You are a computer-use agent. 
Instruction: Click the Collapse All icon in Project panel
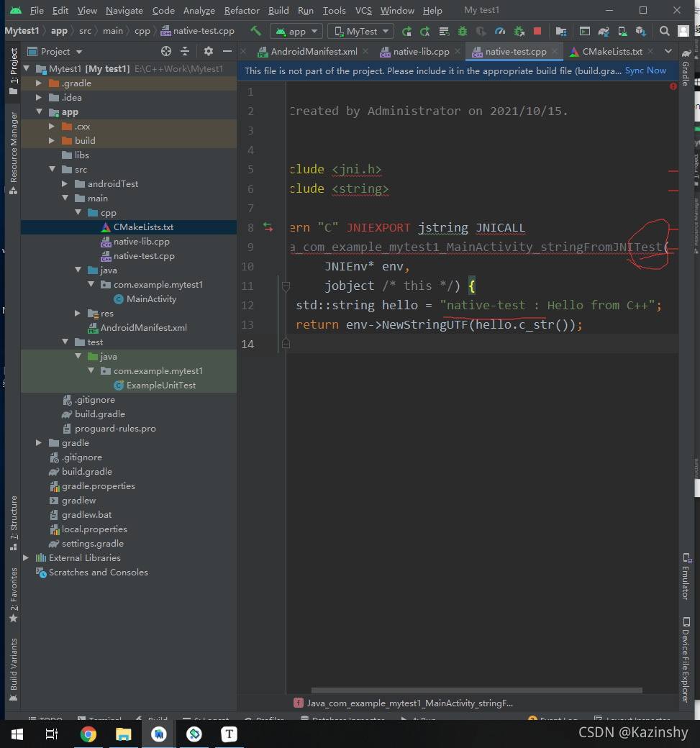click(x=185, y=51)
